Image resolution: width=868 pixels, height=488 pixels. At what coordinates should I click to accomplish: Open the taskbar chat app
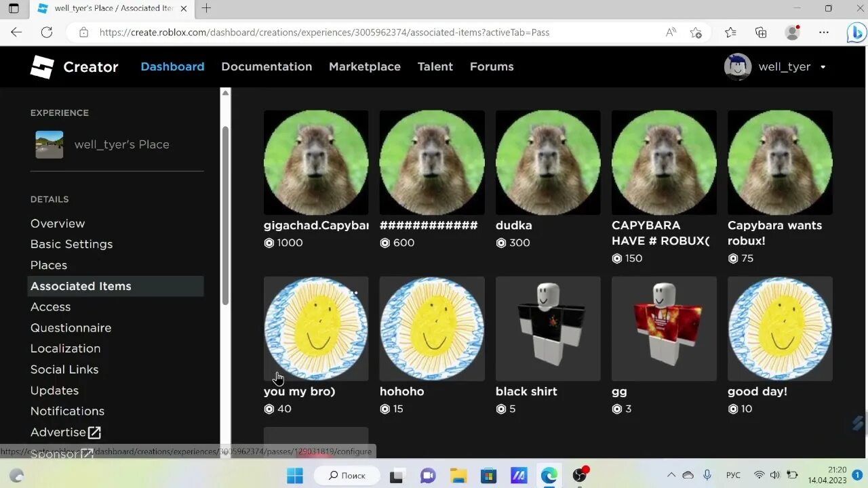pyautogui.click(x=428, y=476)
